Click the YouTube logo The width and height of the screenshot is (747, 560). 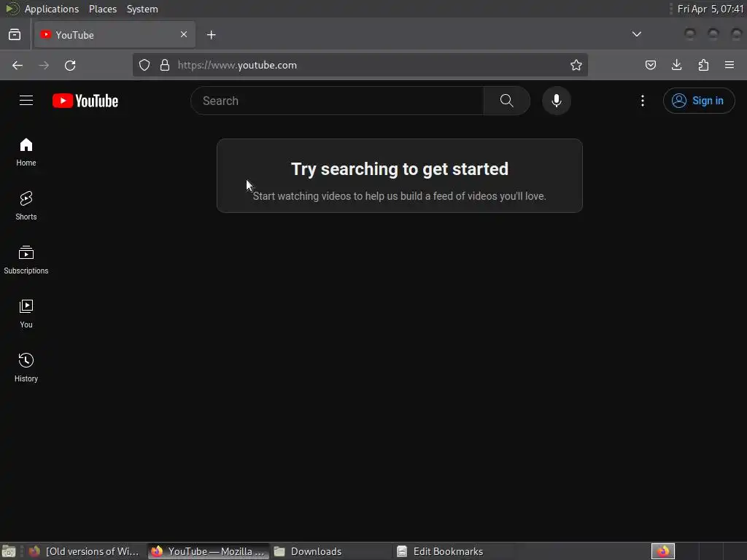[85, 101]
